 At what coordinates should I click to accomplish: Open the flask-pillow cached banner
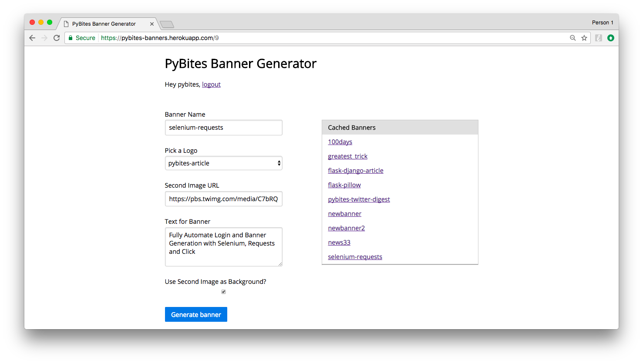pos(344,185)
